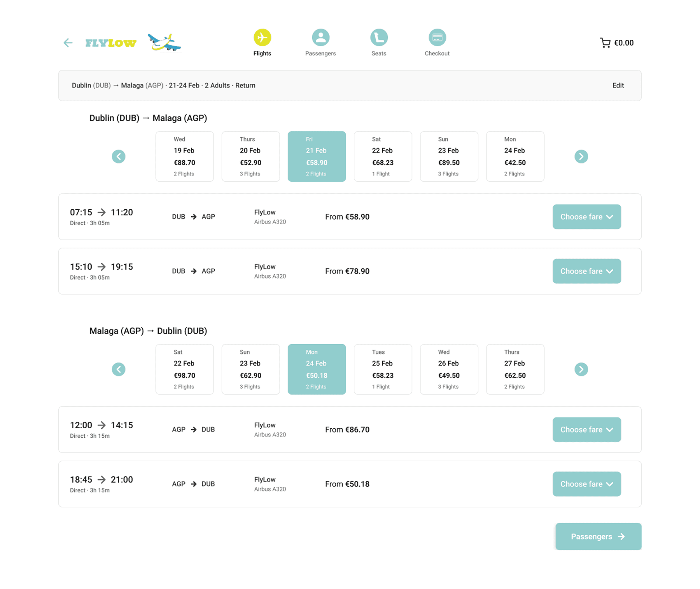Viewport: 700px width, 589px height.
Task: Expand Choose fare for 18:45 return flight
Action: click(x=587, y=484)
